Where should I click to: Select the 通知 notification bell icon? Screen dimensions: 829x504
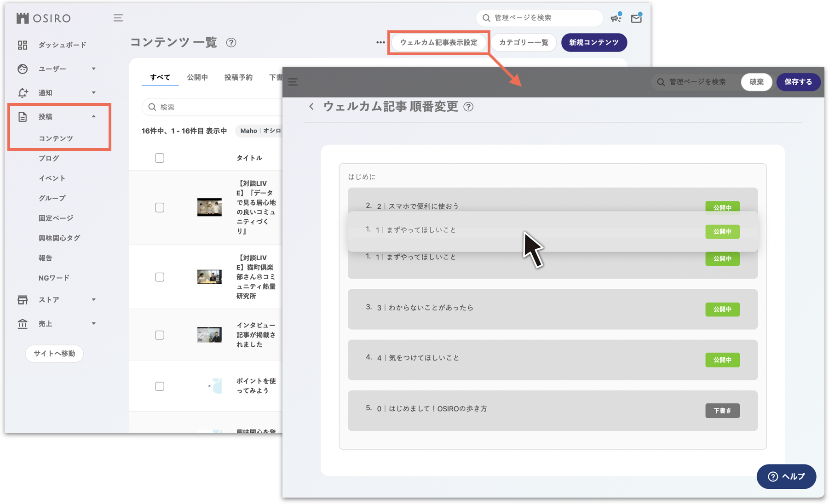[22, 92]
